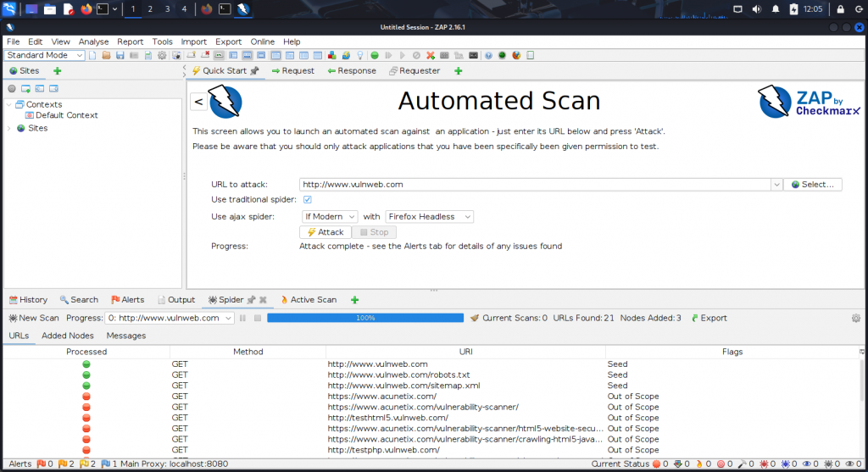Viewport: 868px width, 472px height.
Task: Expand the Sites tree node
Action: 8,128
